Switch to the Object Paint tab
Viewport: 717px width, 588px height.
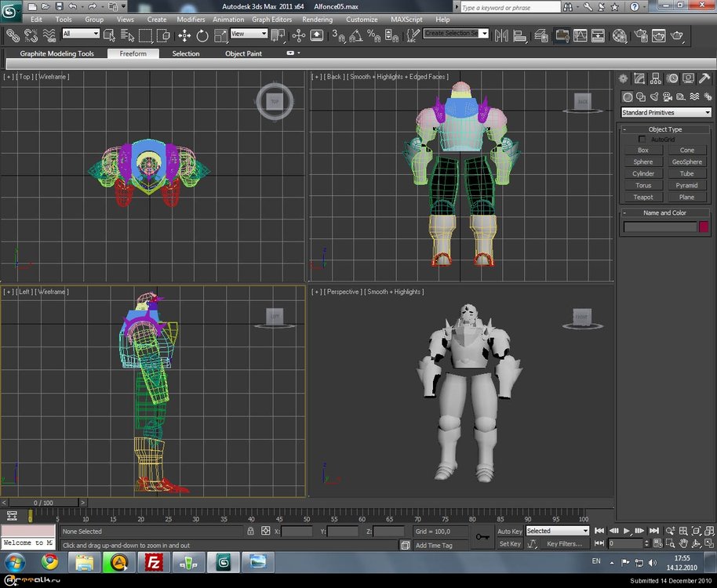click(243, 53)
